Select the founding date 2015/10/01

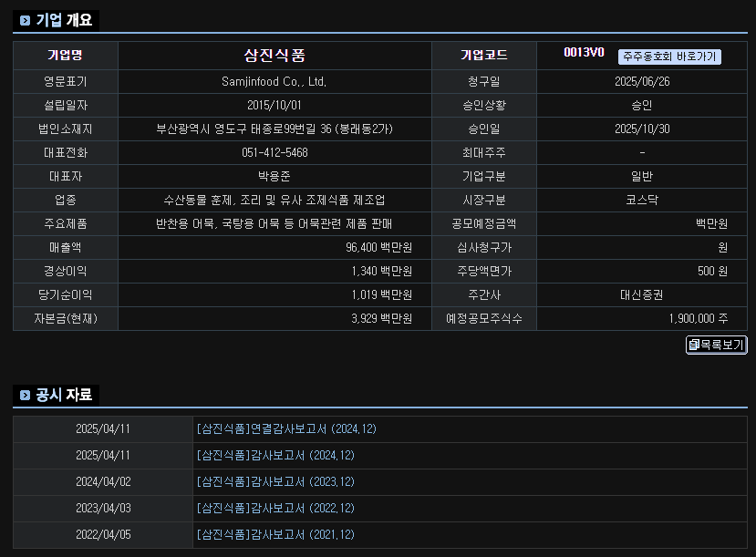(274, 106)
